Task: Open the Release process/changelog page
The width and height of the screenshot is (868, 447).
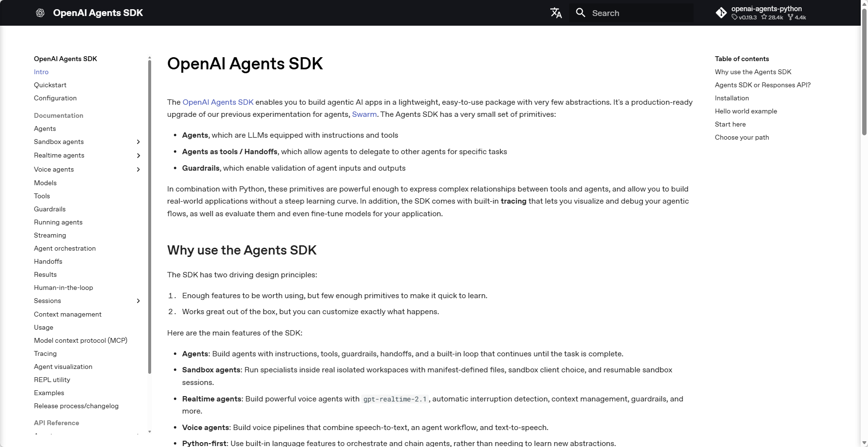Action: [76, 406]
